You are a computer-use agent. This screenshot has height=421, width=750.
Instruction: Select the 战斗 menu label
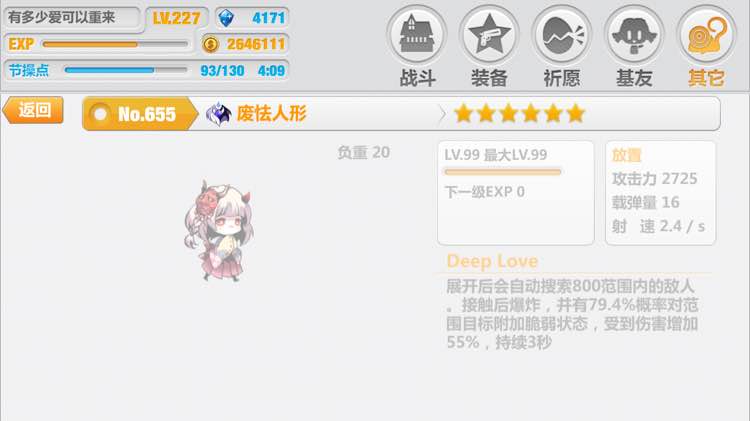point(417,78)
